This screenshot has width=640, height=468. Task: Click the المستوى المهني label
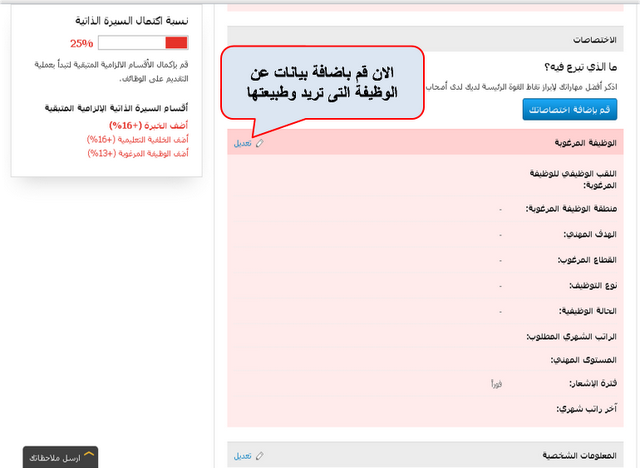(x=584, y=360)
